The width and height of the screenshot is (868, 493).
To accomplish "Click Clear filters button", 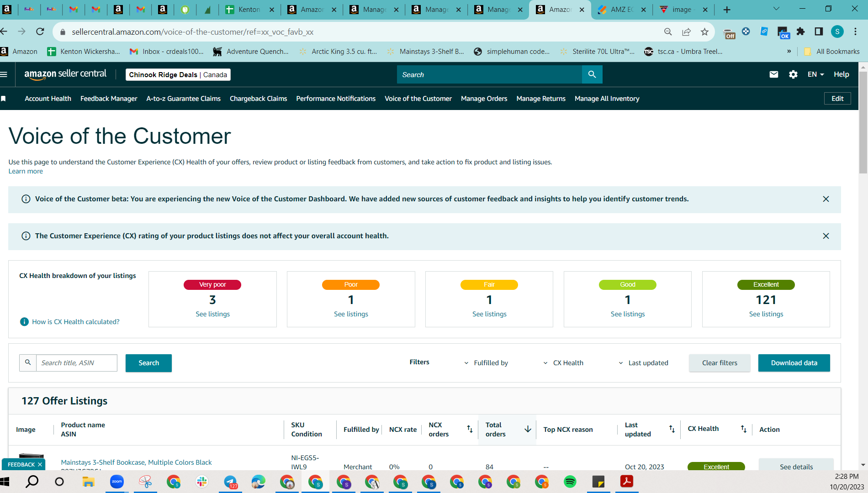I will (720, 363).
